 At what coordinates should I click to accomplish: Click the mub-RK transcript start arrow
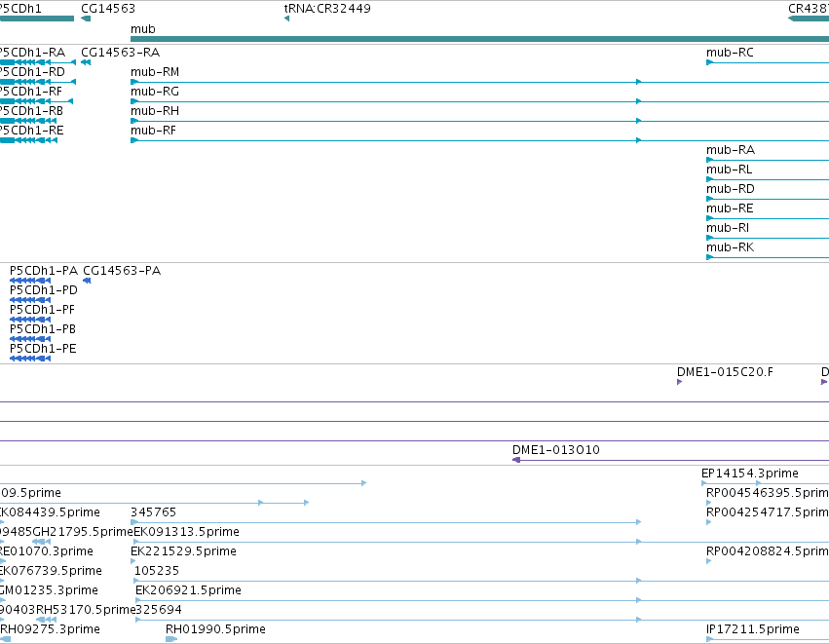tap(709, 257)
